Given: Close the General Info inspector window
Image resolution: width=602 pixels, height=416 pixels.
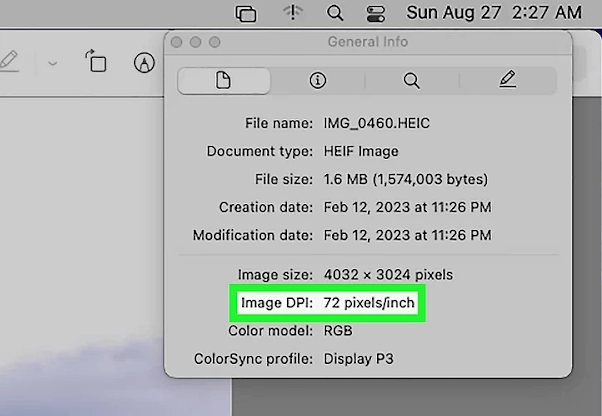Looking at the screenshot, I should [x=177, y=43].
